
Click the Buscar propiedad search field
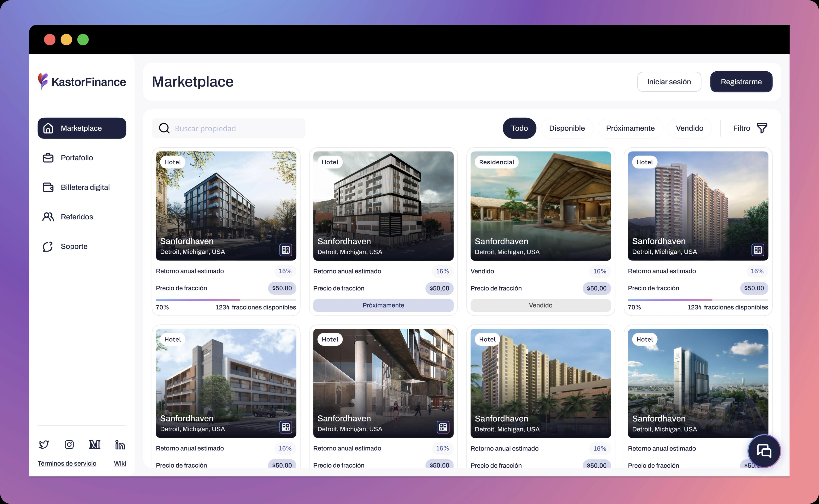pyautogui.click(x=228, y=128)
